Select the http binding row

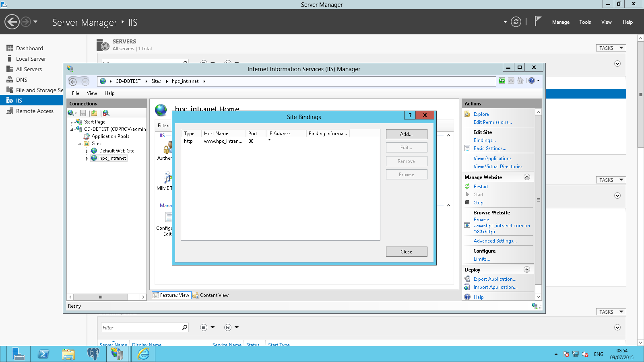(x=280, y=141)
